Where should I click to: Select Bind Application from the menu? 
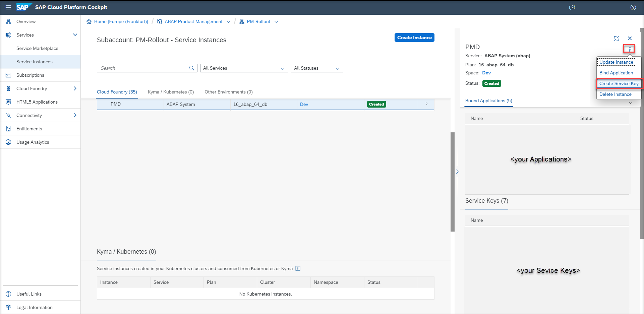coord(616,73)
